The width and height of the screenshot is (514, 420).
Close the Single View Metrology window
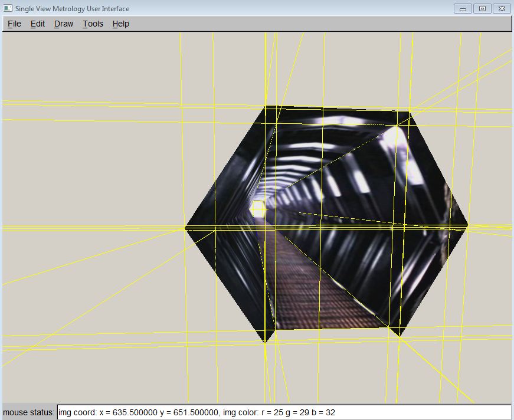502,8
